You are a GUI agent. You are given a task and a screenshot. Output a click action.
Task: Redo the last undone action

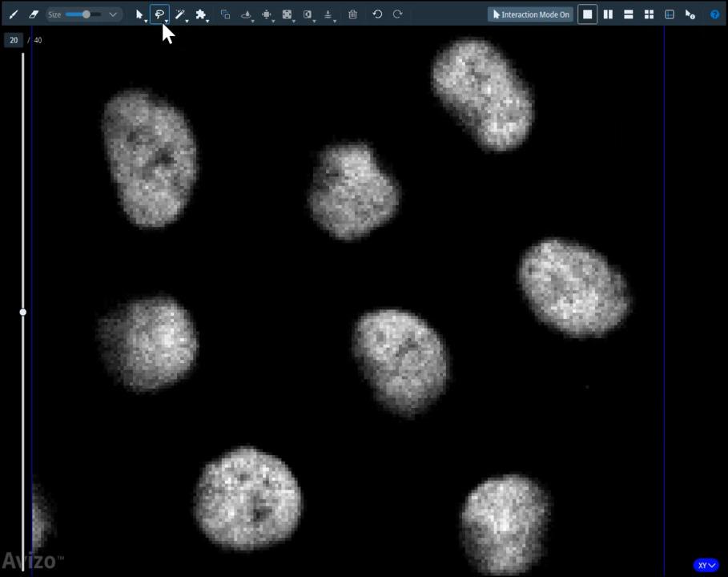[397, 14]
